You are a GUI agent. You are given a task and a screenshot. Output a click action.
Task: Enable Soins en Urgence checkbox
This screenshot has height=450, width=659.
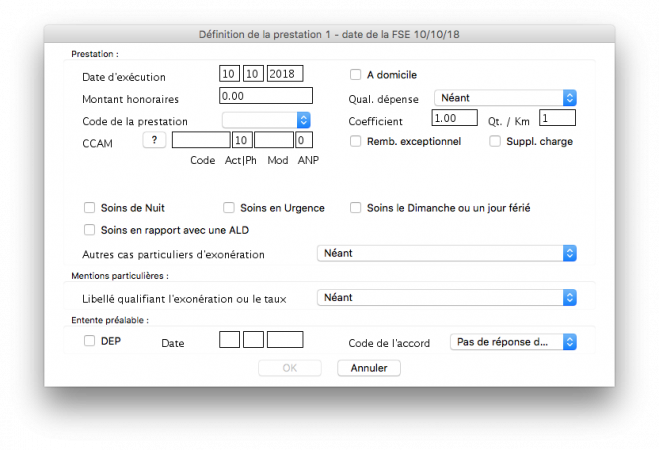[229, 208]
